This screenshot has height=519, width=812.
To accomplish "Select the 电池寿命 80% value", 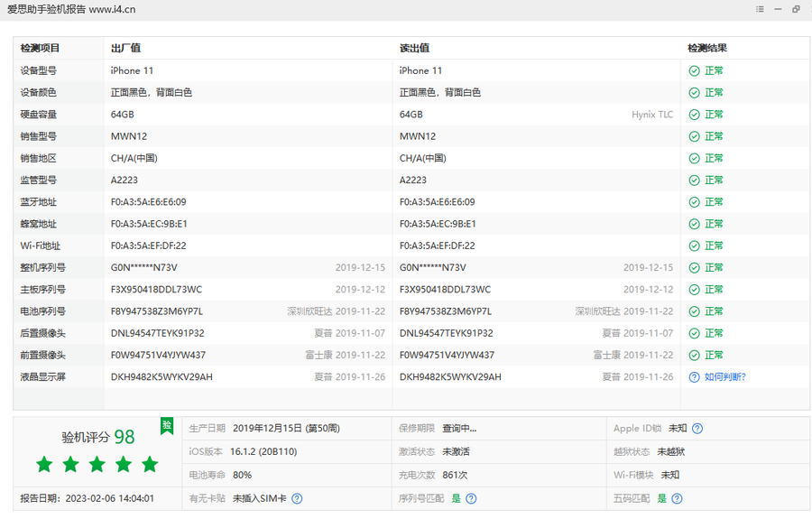I will pos(242,475).
